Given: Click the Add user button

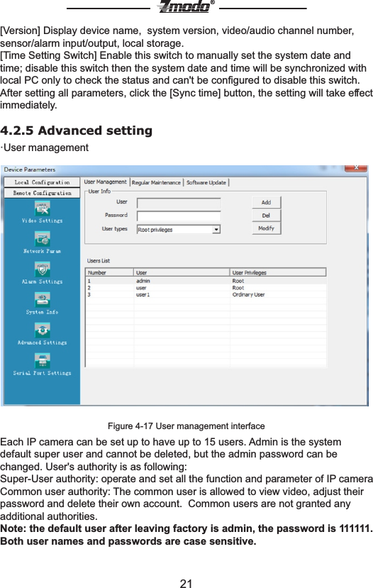Looking at the screenshot, I should pos(266,202).
